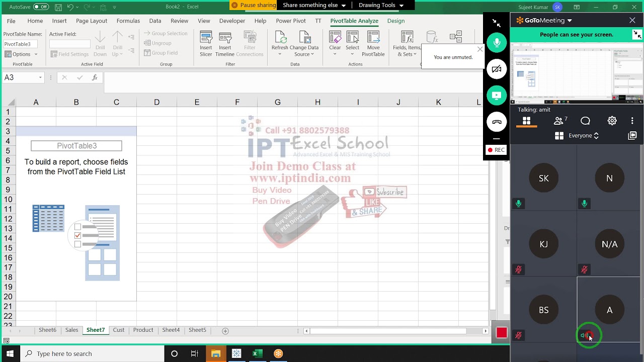Switch to the Formulas ribbon tab
Image resolution: width=644 pixels, height=362 pixels.
click(128, 21)
